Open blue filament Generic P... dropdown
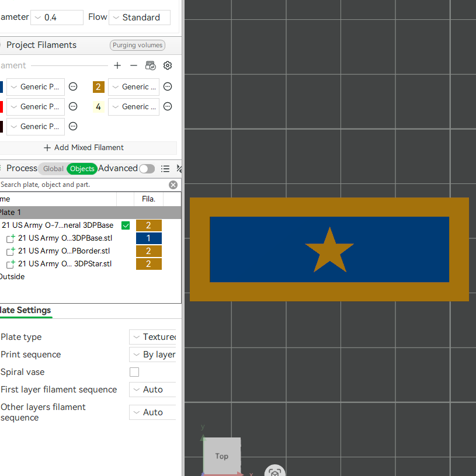This screenshot has width=476, height=476. click(x=36, y=87)
